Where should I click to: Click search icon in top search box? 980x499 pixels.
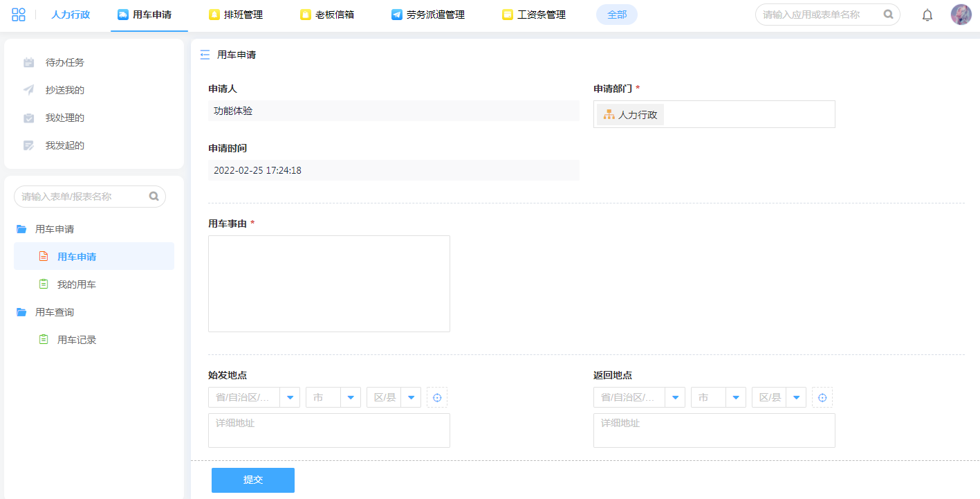[x=888, y=15]
